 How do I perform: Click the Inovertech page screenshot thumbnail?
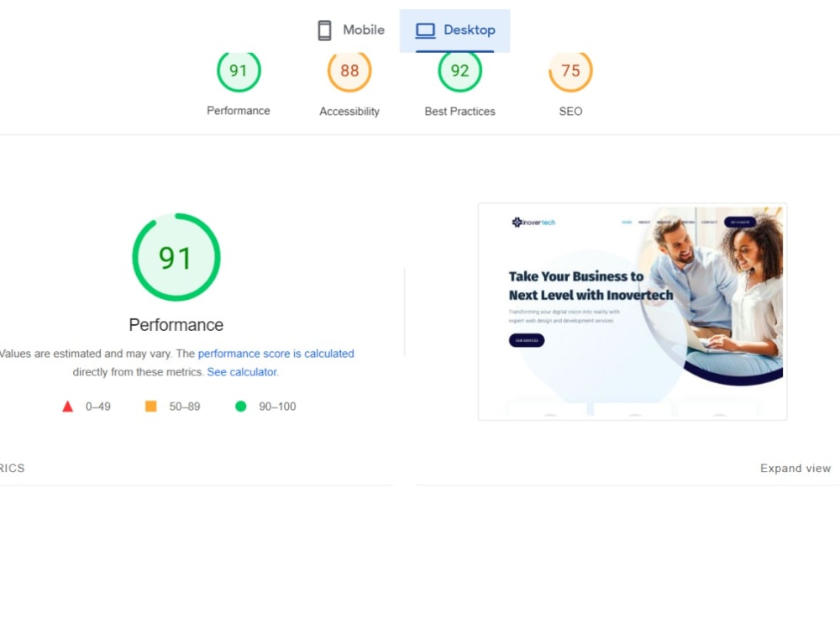pos(633,312)
